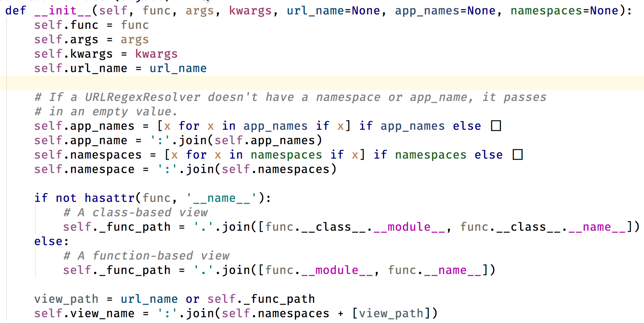Place cursor on line "self.namespace = ':'.join(self.namespaces)"
644x323 pixels.
point(185,169)
